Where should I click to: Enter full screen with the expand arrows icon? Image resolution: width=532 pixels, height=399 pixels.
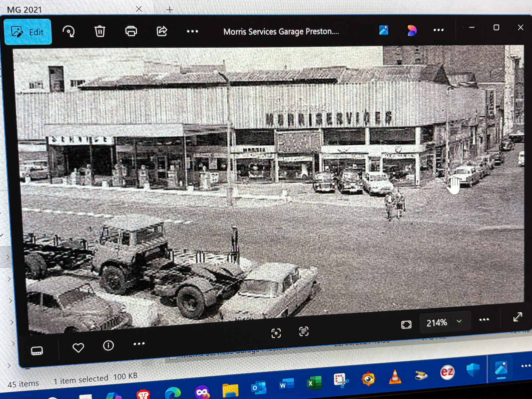pos(517,317)
